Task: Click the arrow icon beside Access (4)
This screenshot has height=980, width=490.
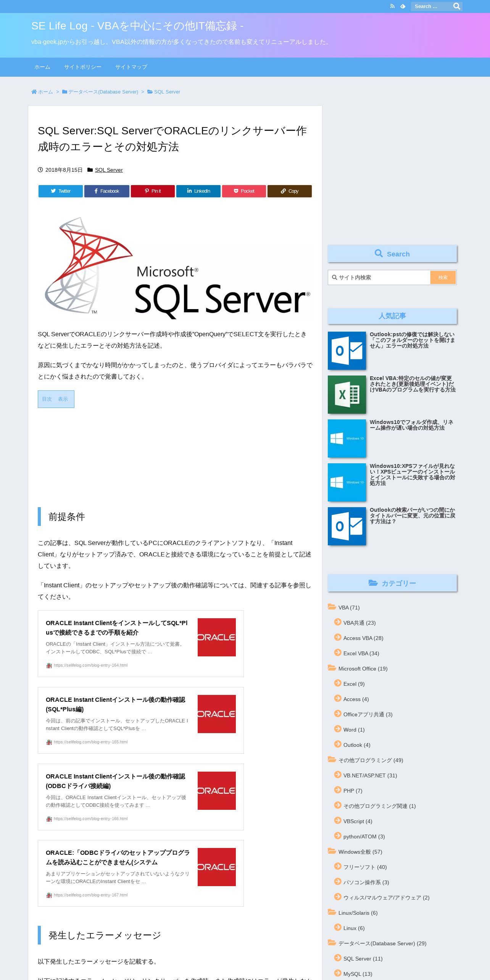Action: tap(338, 698)
